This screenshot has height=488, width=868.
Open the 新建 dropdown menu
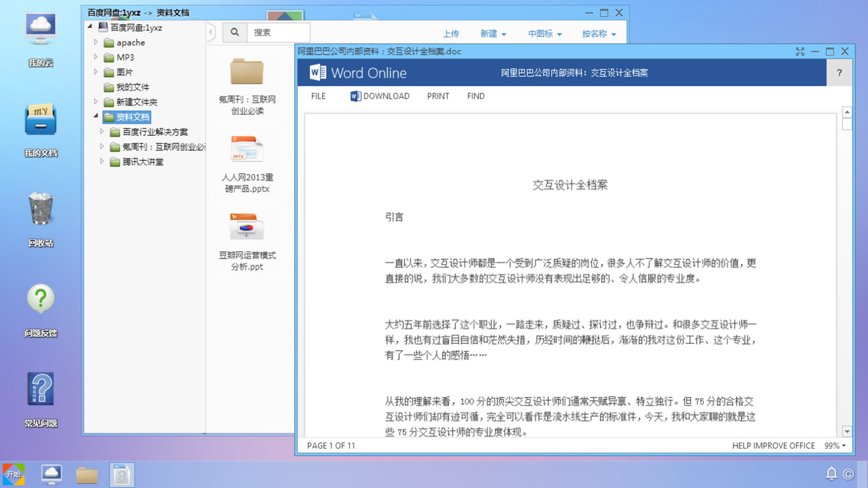493,34
